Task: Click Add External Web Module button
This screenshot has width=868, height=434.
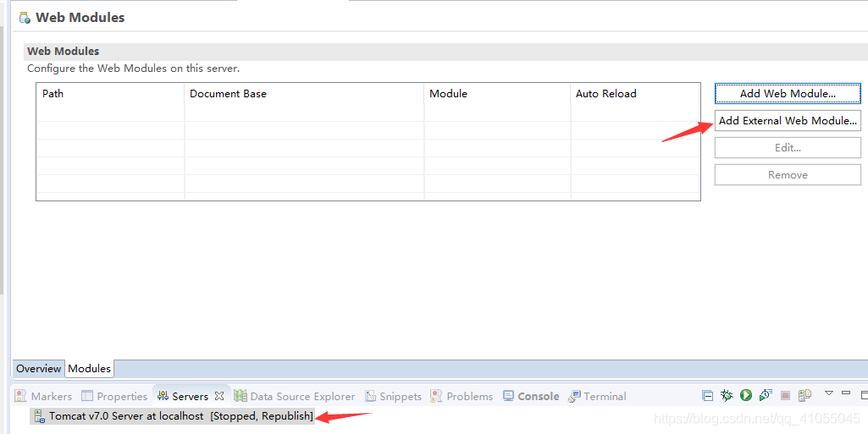Action: tap(788, 120)
